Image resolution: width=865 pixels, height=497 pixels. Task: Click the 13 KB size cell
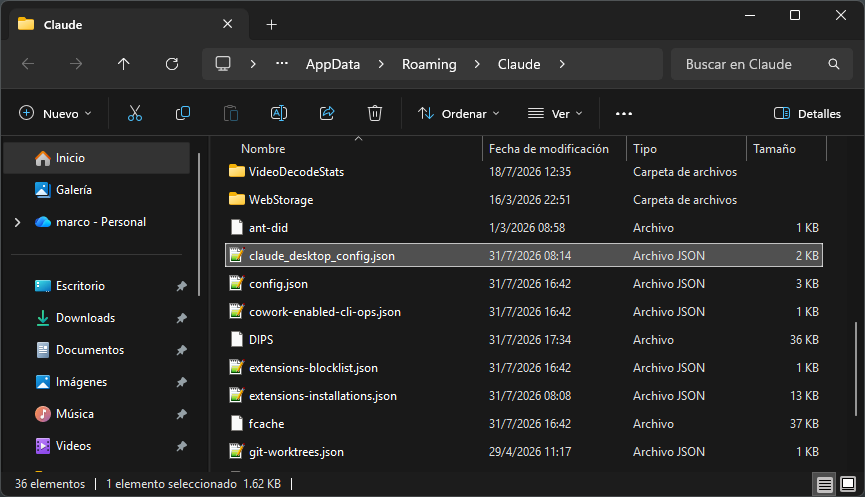(804, 396)
